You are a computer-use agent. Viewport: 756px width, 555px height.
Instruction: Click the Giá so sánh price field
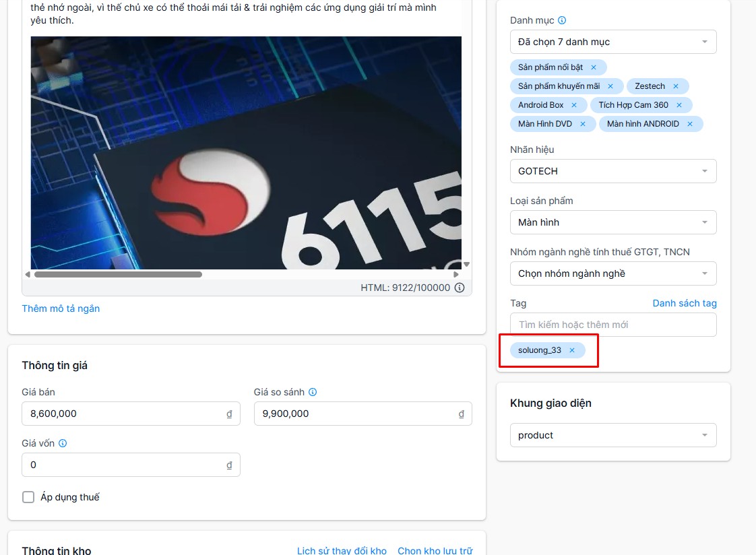pyautogui.click(x=363, y=414)
